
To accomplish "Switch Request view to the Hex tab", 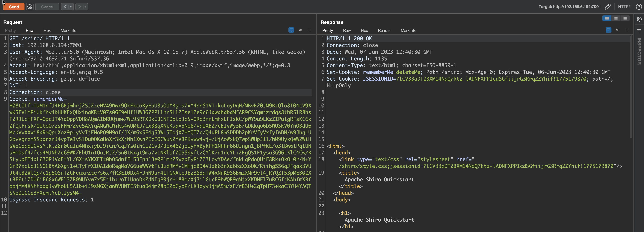I will 47,31.
